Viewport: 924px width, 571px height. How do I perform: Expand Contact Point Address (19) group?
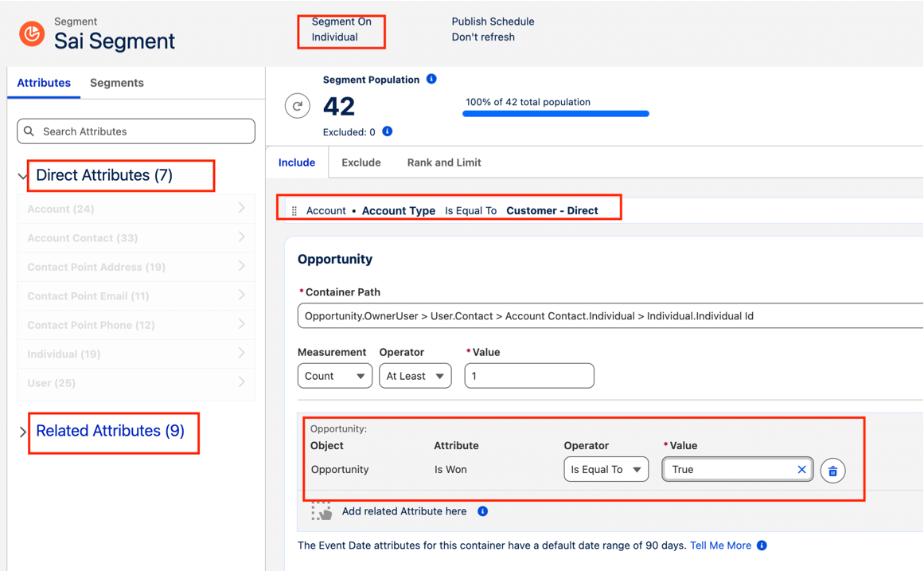click(x=136, y=267)
